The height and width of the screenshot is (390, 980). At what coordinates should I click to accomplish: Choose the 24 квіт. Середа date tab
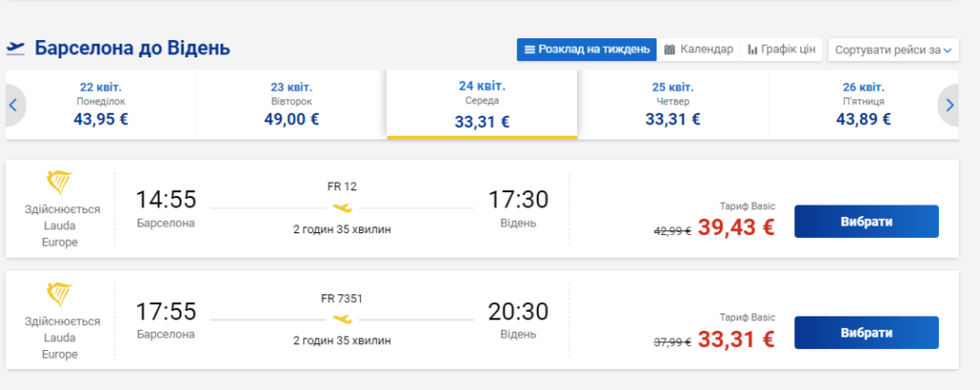[482, 105]
